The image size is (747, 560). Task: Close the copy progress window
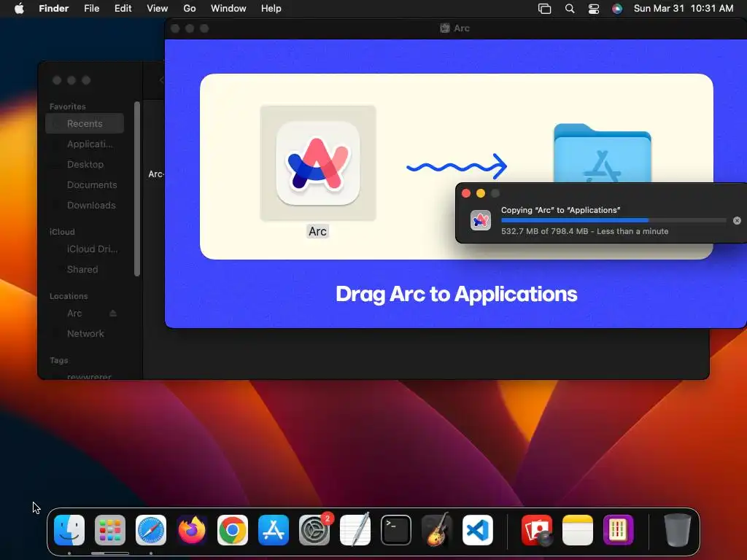[466, 192]
